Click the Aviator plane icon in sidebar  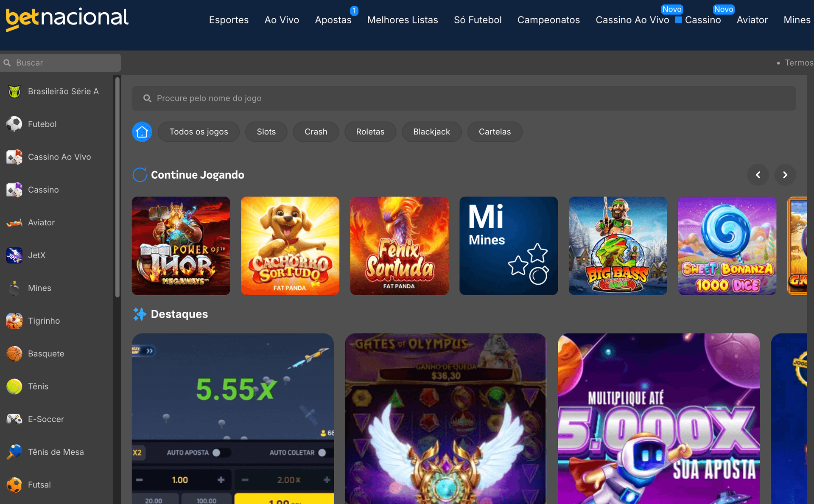click(14, 222)
